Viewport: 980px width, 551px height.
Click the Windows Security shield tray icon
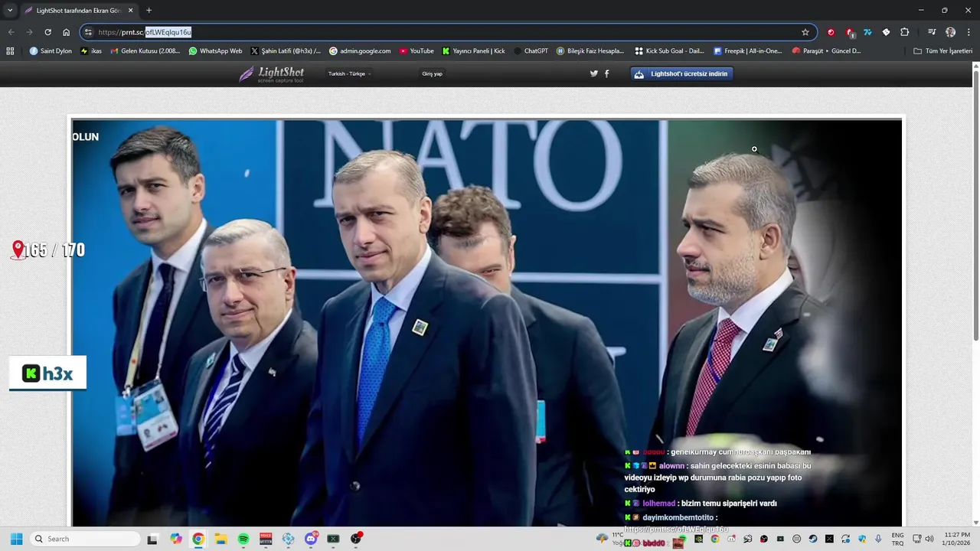click(862, 539)
